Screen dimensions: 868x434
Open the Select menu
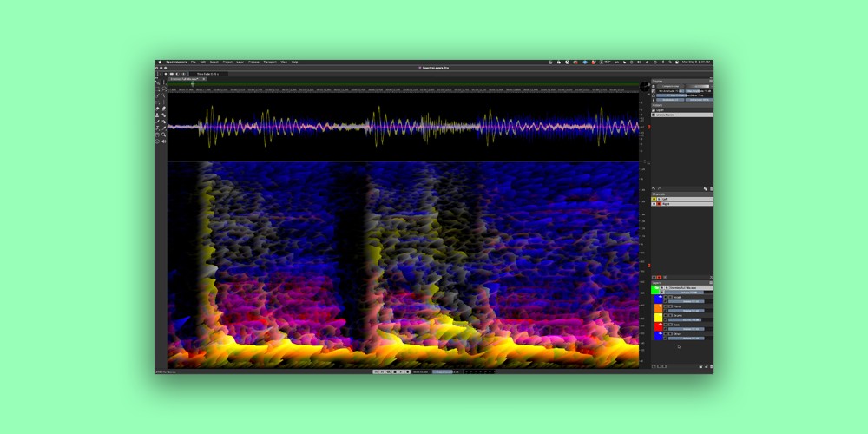214,62
